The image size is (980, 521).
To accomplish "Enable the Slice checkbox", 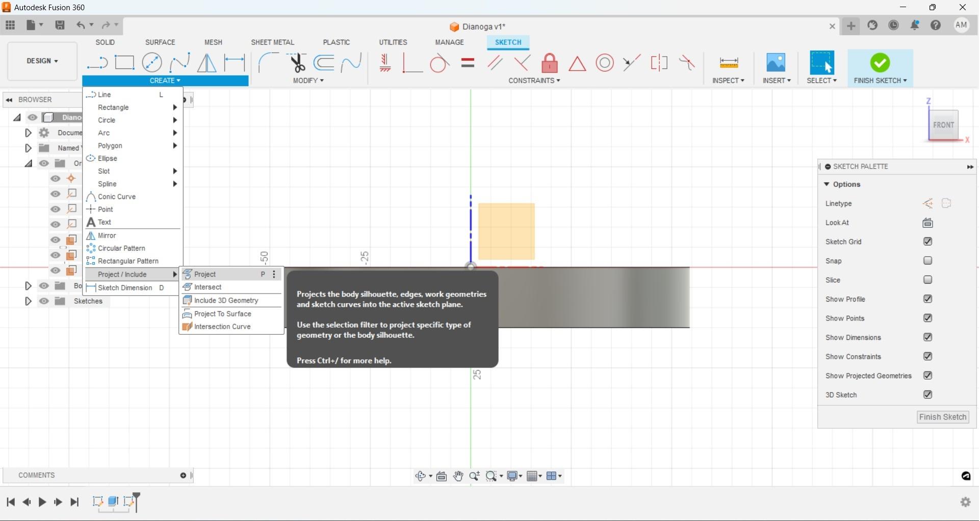I will click(928, 280).
